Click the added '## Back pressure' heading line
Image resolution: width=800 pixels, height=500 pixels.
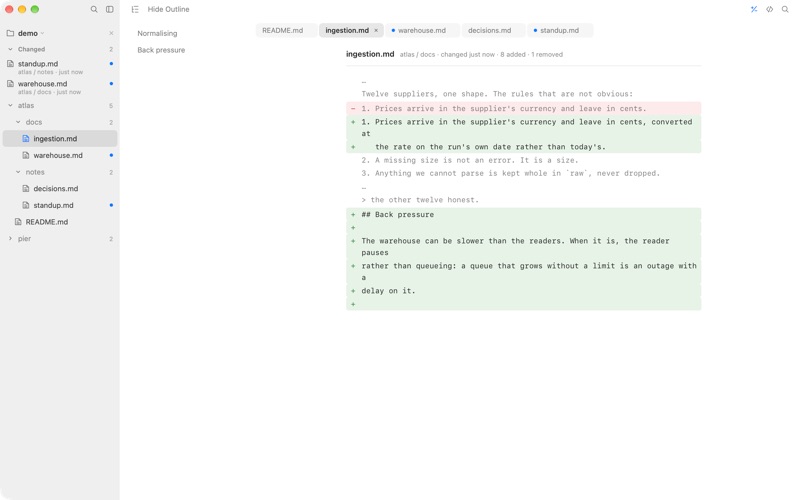[x=523, y=214]
